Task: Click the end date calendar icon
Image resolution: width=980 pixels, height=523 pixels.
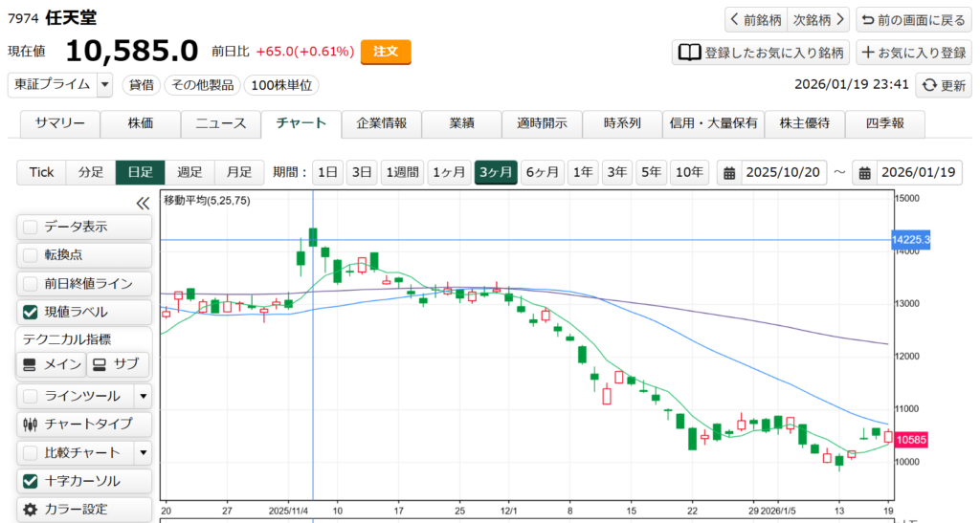Action: click(x=864, y=173)
